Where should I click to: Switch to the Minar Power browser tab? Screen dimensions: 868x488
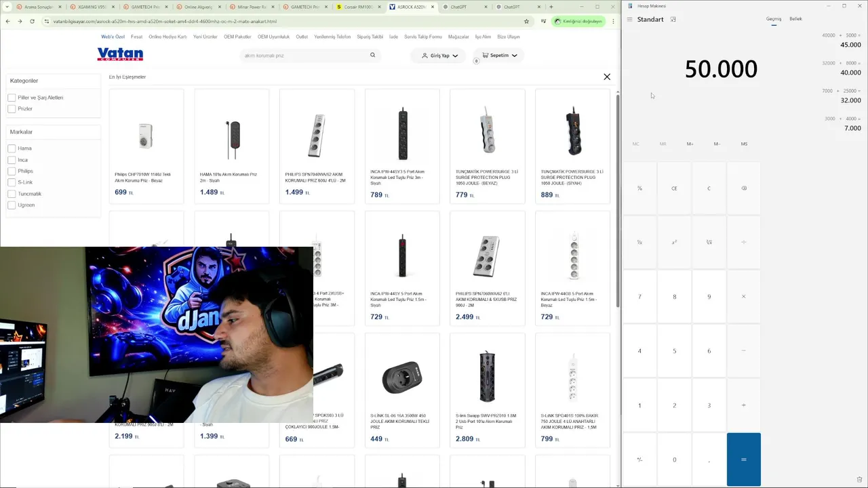[x=252, y=7]
